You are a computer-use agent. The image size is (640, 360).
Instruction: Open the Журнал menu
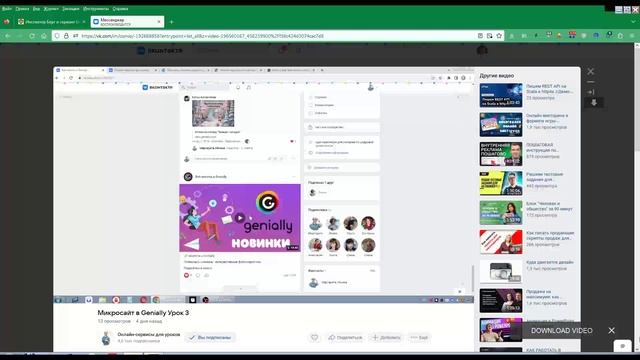click(51, 9)
